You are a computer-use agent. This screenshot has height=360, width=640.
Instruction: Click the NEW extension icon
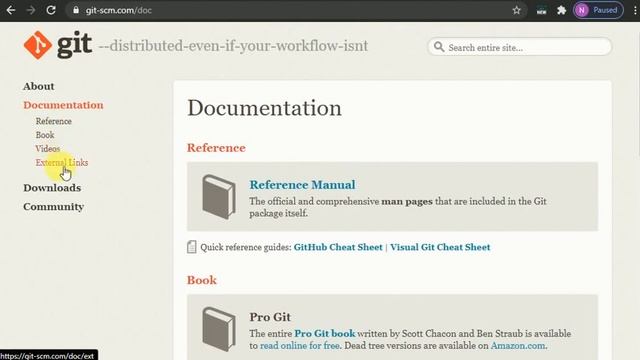click(541, 10)
